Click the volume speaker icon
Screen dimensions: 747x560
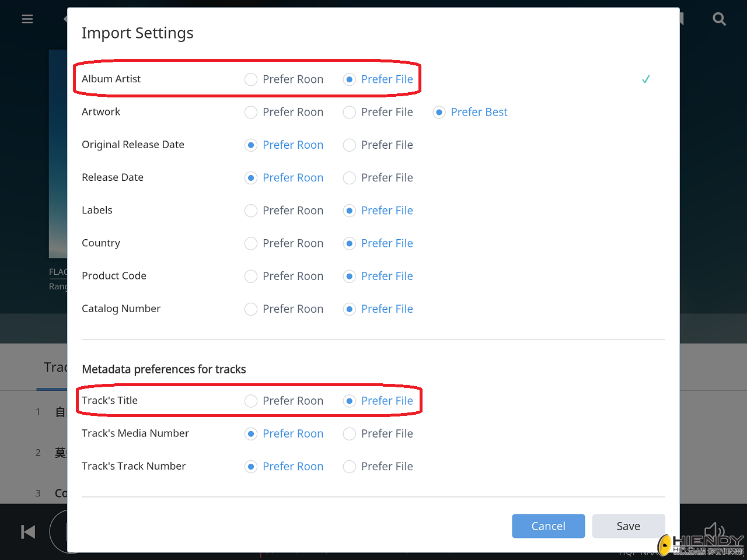714,531
